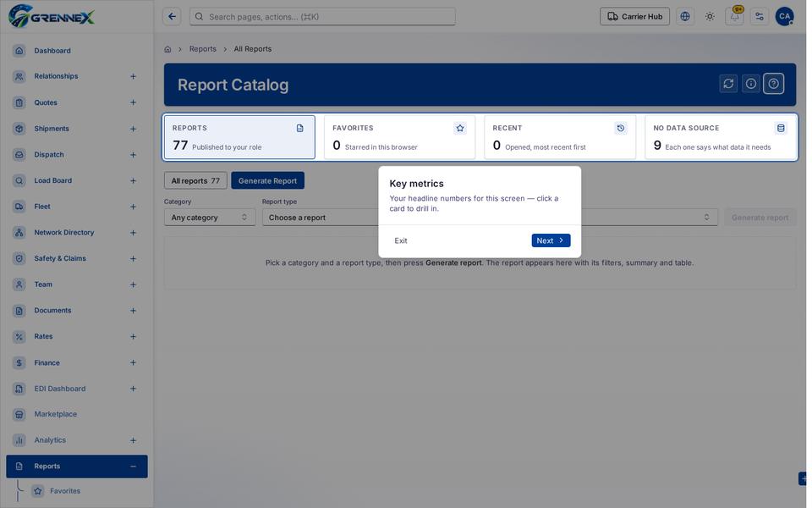The width and height of the screenshot is (812, 508).
Task: Switch to the Generate Report tab
Action: tap(268, 180)
